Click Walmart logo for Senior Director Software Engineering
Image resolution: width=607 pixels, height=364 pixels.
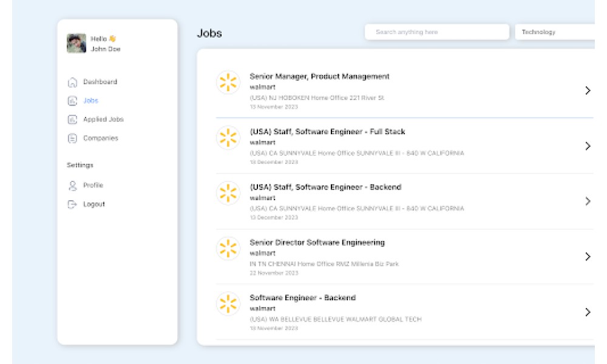[228, 248]
